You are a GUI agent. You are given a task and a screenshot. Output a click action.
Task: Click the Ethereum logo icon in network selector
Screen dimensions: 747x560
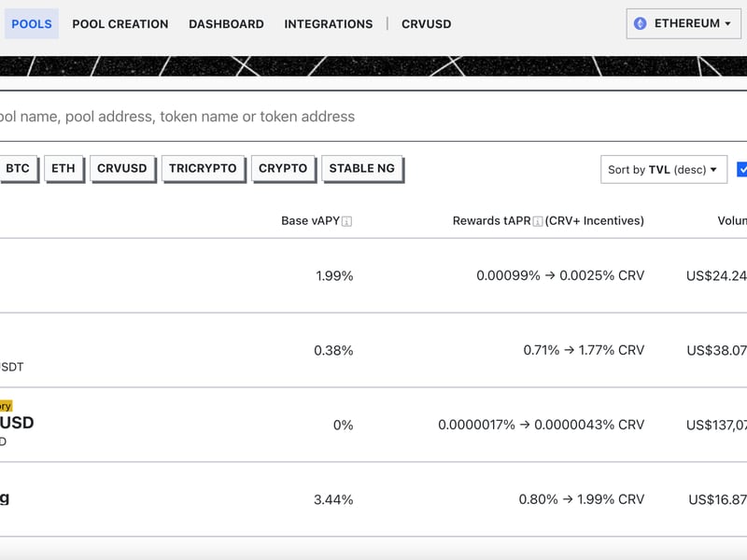(x=641, y=23)
